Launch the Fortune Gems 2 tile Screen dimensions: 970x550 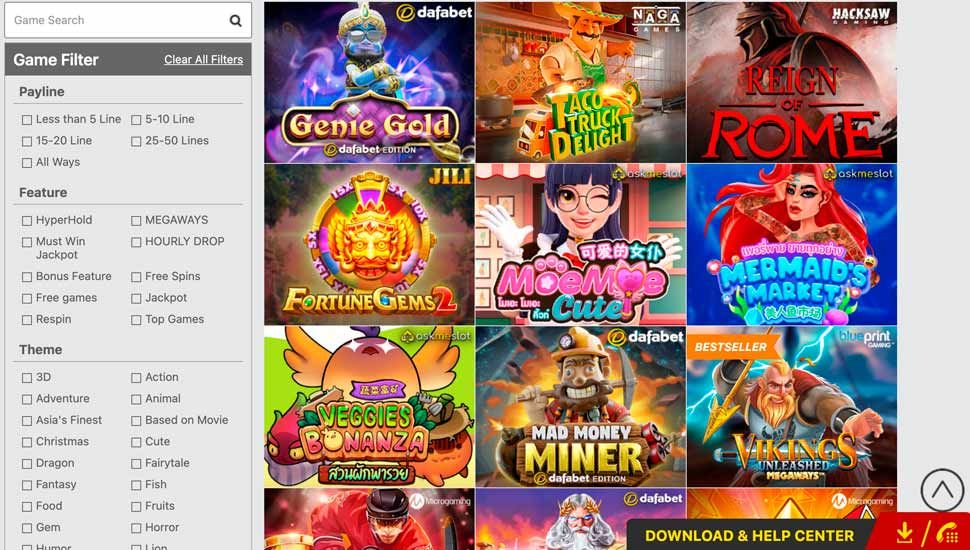[369, 244]
